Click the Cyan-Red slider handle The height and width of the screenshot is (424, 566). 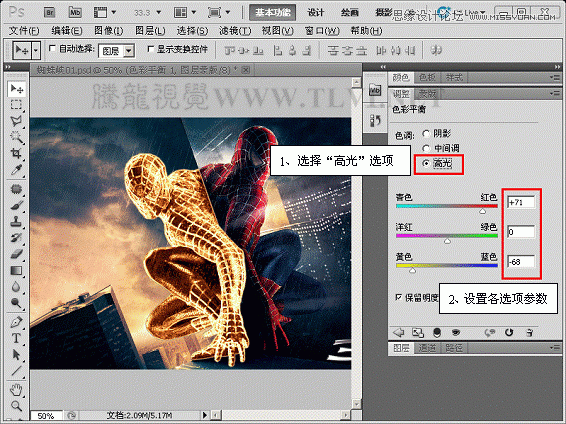coord(483,211)
